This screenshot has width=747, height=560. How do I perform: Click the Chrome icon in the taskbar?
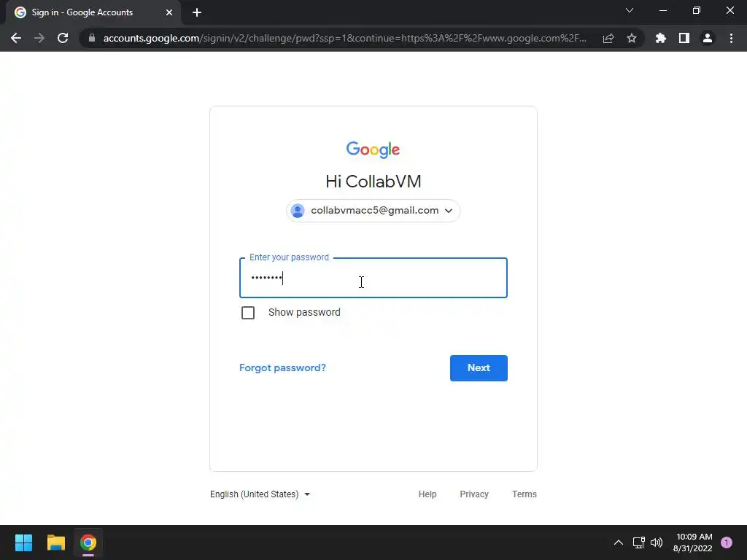88,542
